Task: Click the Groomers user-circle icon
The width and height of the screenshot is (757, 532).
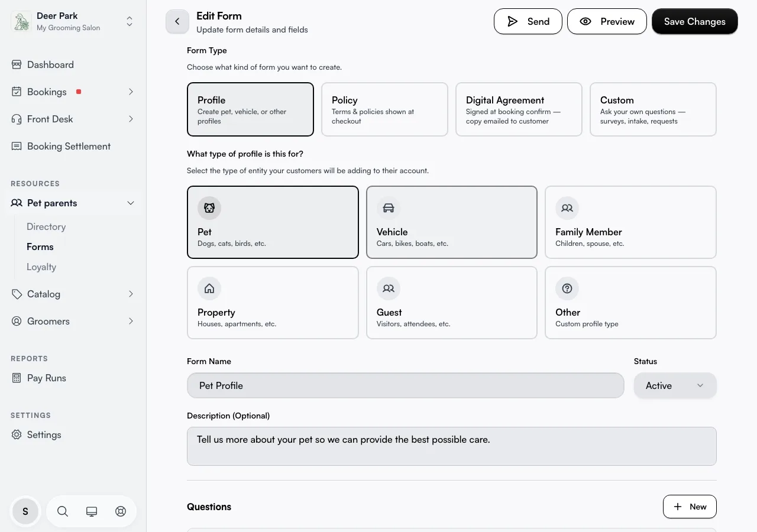Action: [17, 321]
